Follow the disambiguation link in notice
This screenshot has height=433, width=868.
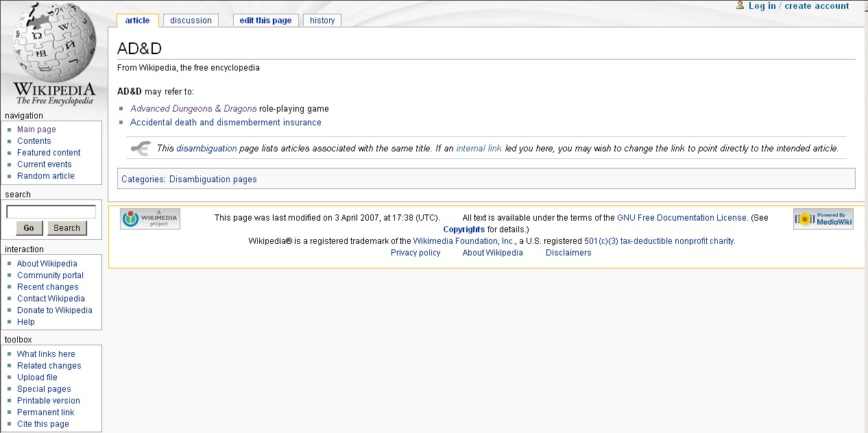[x=206, y=148]
